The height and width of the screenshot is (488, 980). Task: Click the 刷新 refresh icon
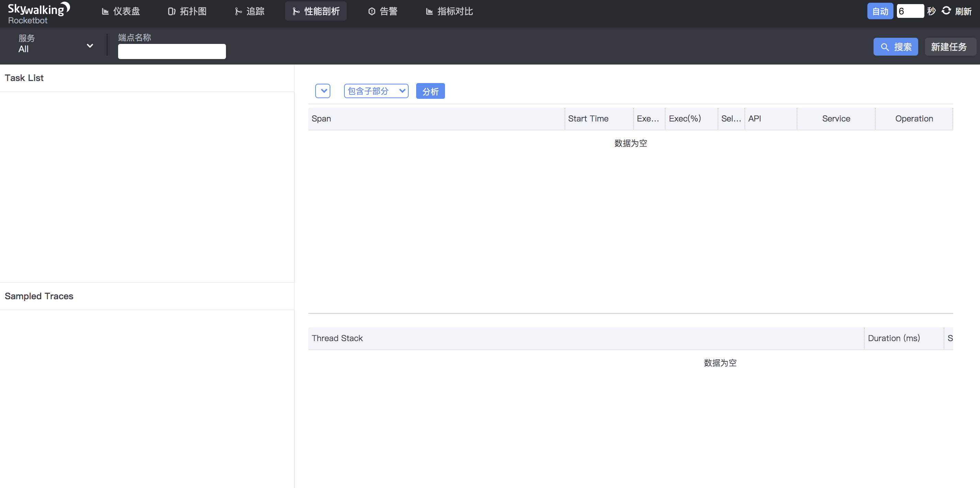click(946, 11)
